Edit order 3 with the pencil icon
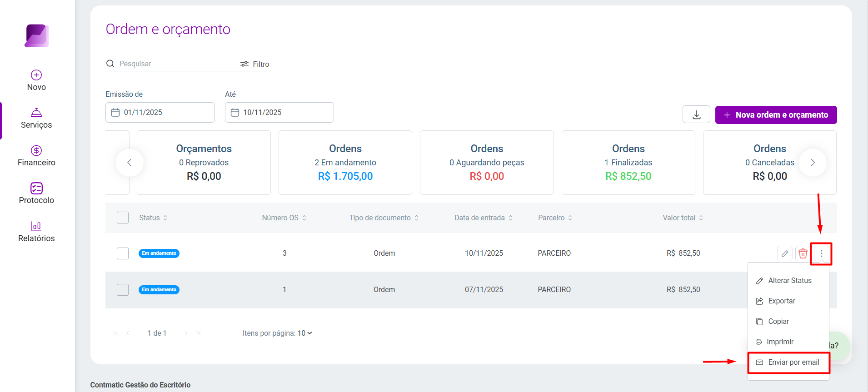868x392 pixels. tap(785, 253)
